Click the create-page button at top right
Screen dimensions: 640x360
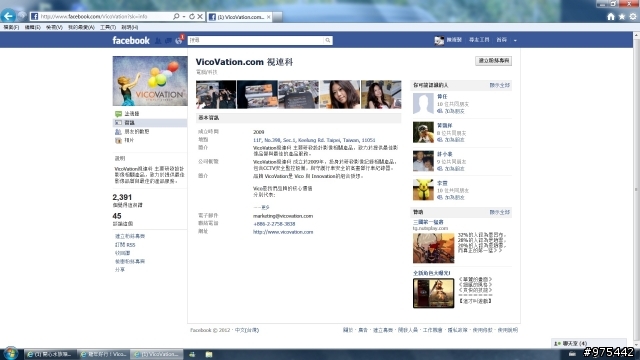coord(493,61)
